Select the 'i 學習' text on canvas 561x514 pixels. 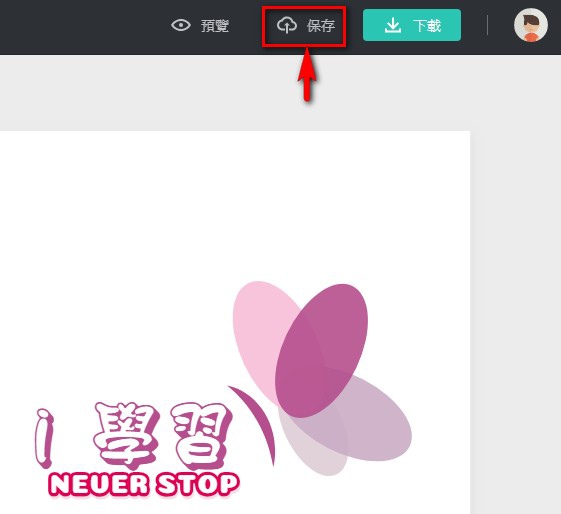tap(134, 436)
